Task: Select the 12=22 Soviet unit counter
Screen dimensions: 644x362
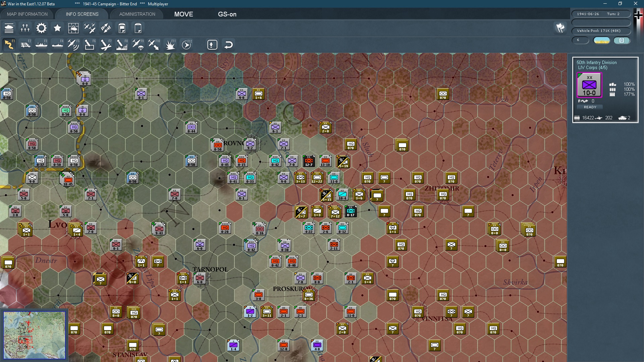Action: pyautogui.click(x=317, y=178)
